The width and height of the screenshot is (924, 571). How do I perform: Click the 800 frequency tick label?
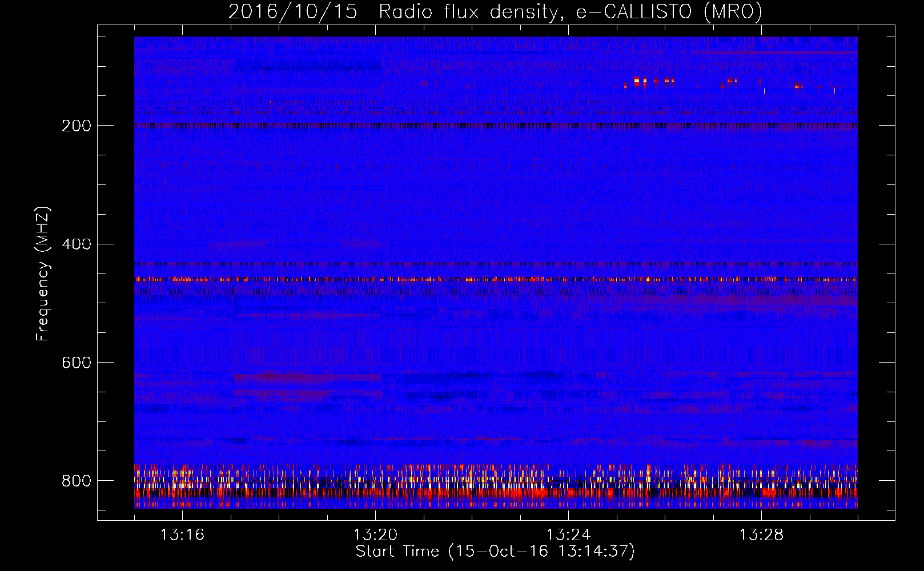pos(76,481)
